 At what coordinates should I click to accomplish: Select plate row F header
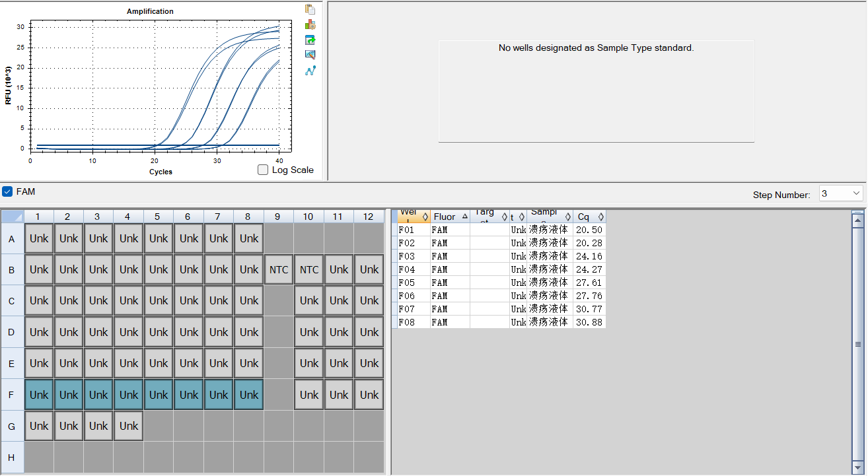(x=12, y=395)
